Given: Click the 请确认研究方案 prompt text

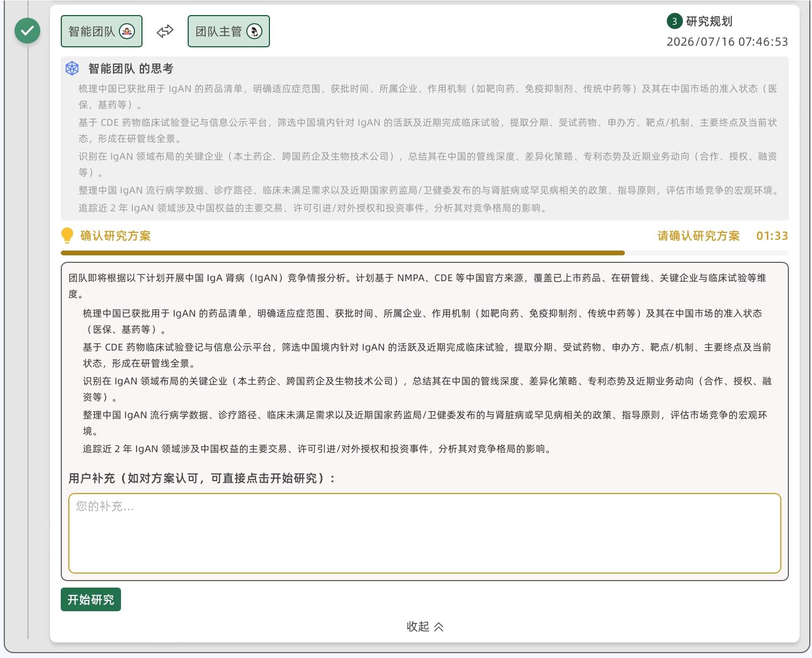Looking at the screenshot, I should [699, 236].
